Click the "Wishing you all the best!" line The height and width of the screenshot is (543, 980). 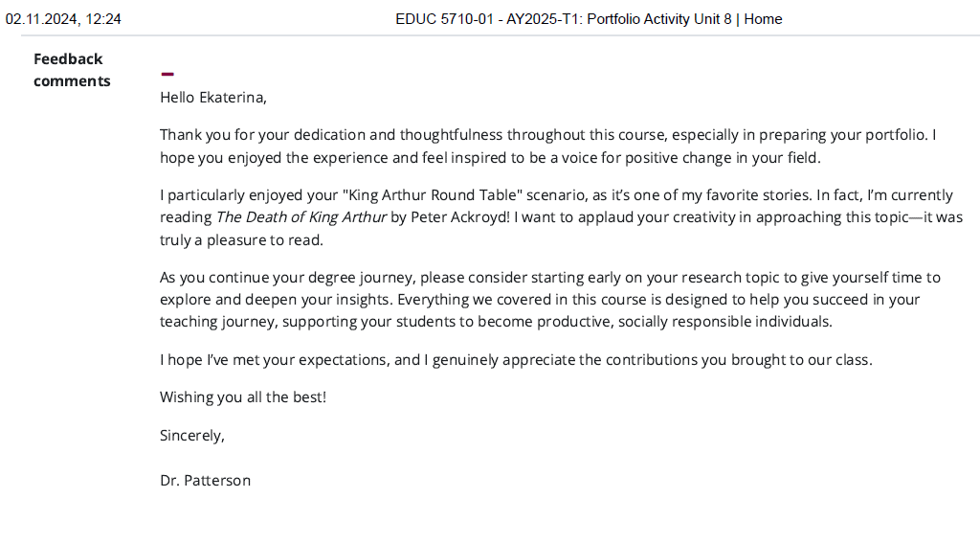[243, 396]
